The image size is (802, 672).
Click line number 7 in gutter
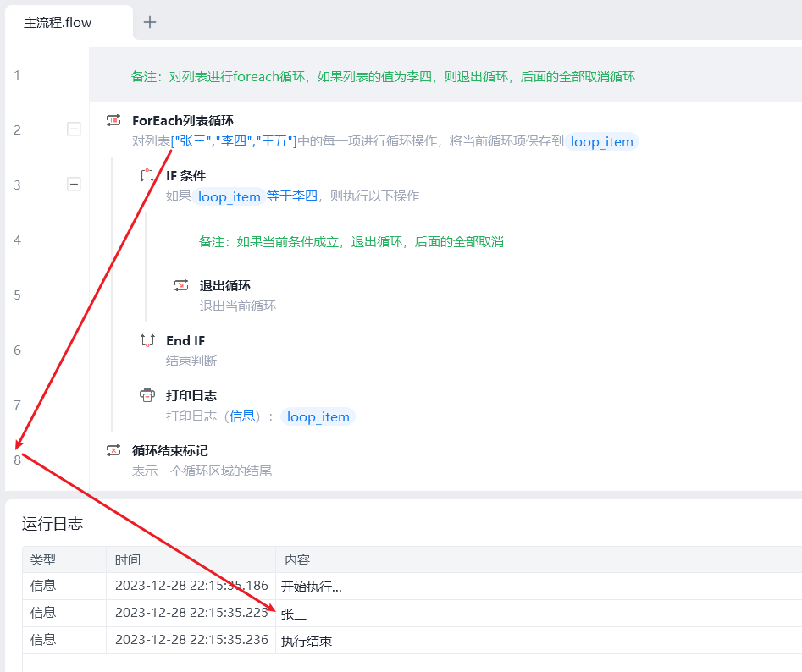18,405
